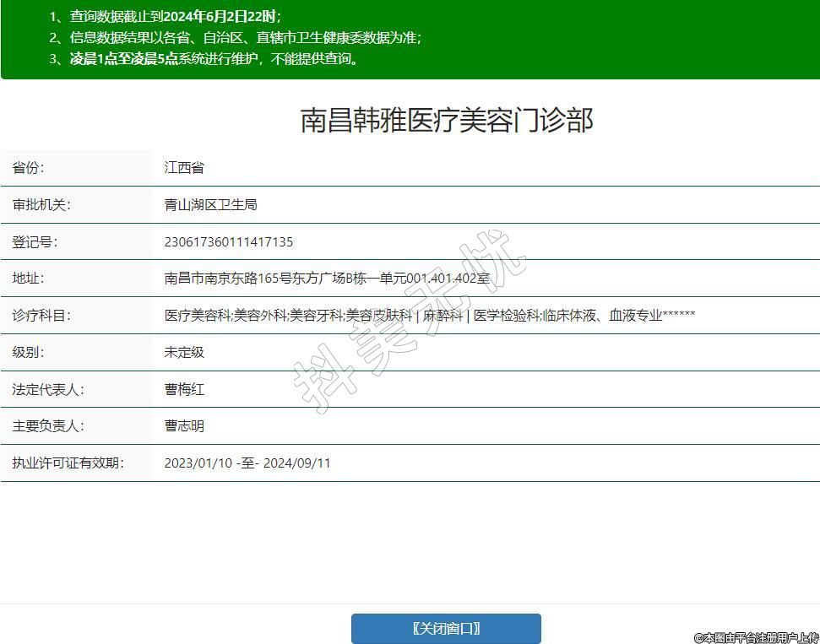This screenshot has height=644, width=820.
Task: Click the registration number 230617360111417135
Action: click(229, 242)
